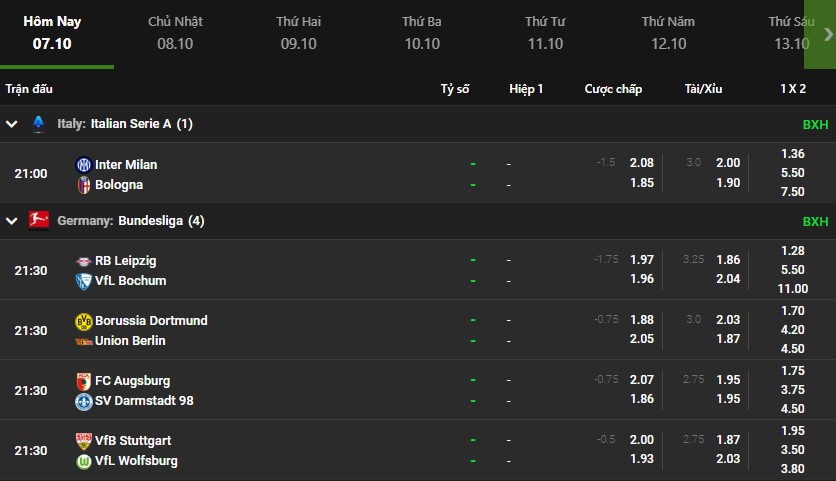This screenshot has height=481, width=836.
Task: Open BXH standings for Serie A
Action: click(815, 125)
